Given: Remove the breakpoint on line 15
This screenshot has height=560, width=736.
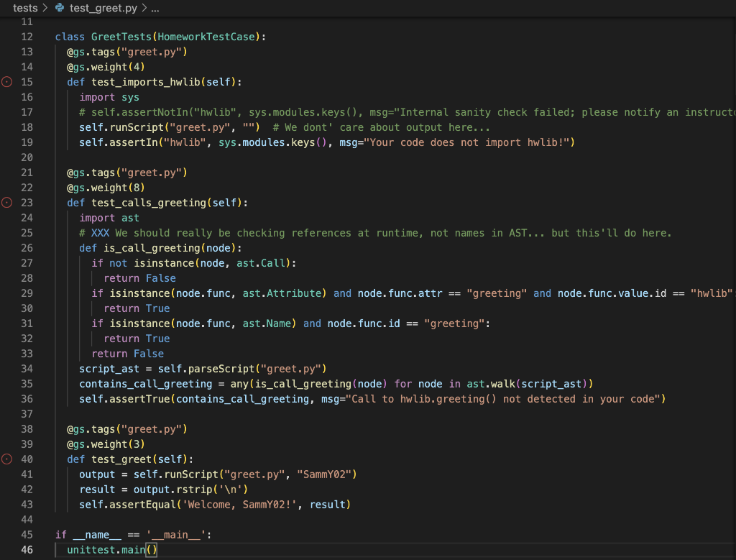Looking at the screenshot, I should [6, 81].
